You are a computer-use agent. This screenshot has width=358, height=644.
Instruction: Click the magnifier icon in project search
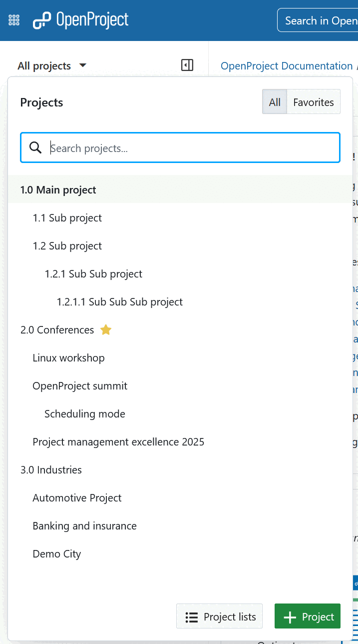(35, 147)
